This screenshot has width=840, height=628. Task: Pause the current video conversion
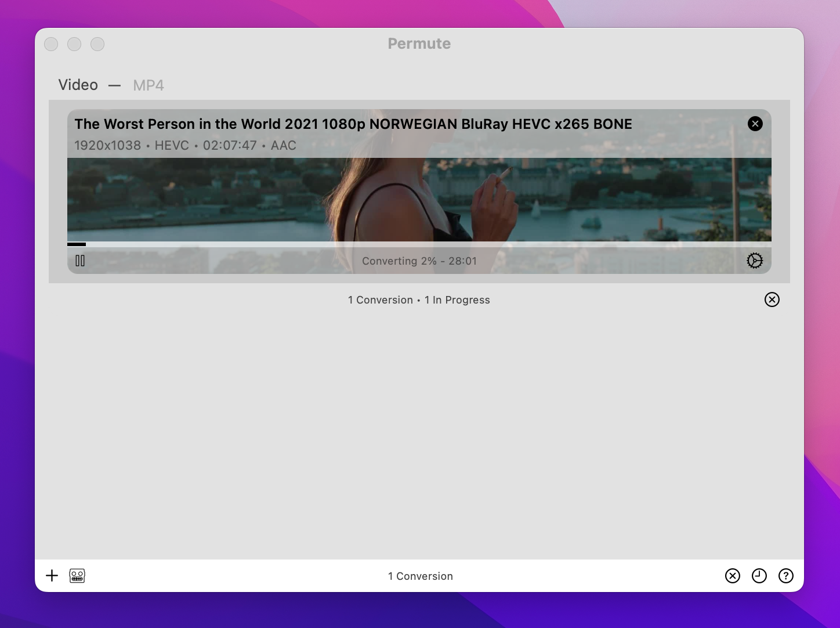80,261
